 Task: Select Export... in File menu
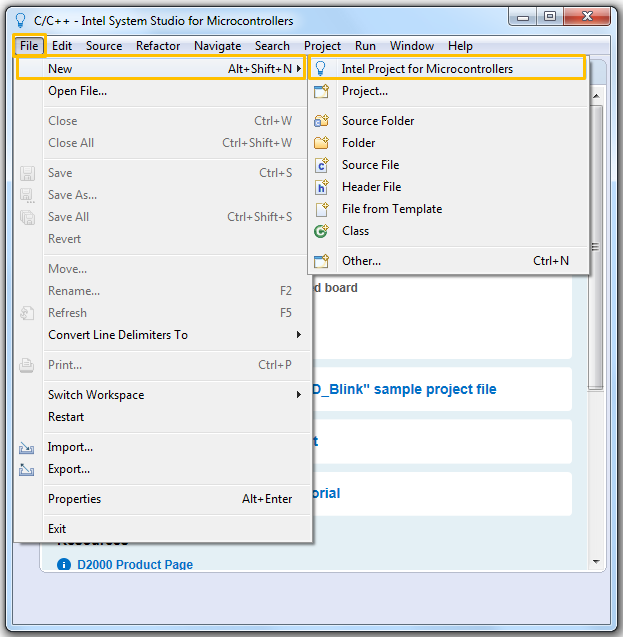162,469
